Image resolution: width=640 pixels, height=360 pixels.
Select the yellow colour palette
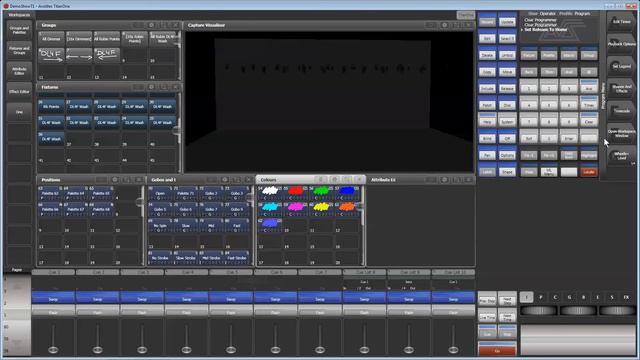(321, 209)
